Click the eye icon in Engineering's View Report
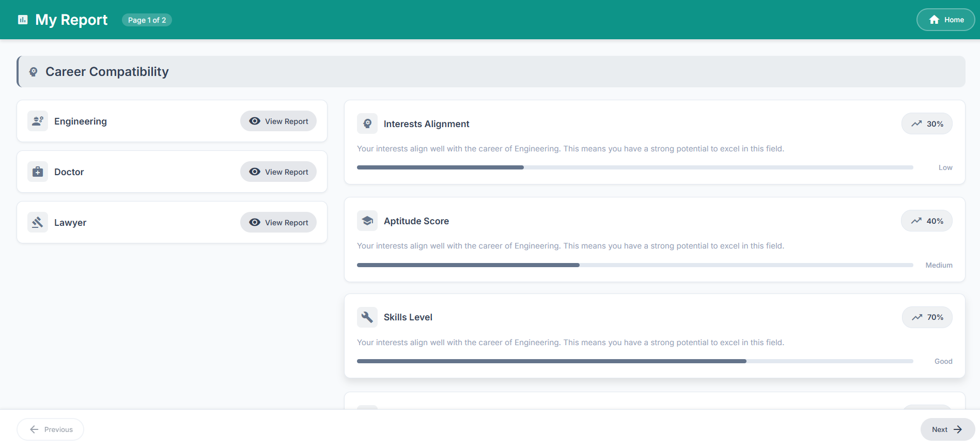980x448 pixels. [255, 121]
